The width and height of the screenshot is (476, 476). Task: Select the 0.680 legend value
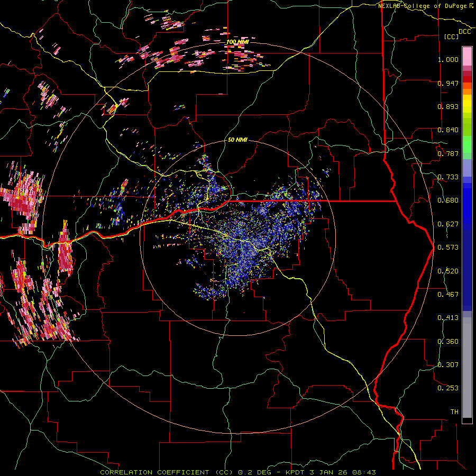[448, 200]
